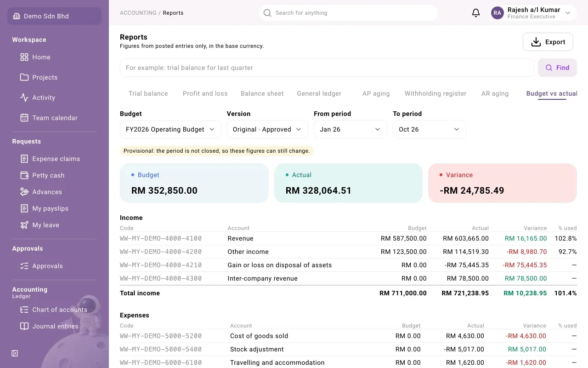Click the Variance card -RM 24,785.49
Screen dimensions: 588x368
coord(503,183)
